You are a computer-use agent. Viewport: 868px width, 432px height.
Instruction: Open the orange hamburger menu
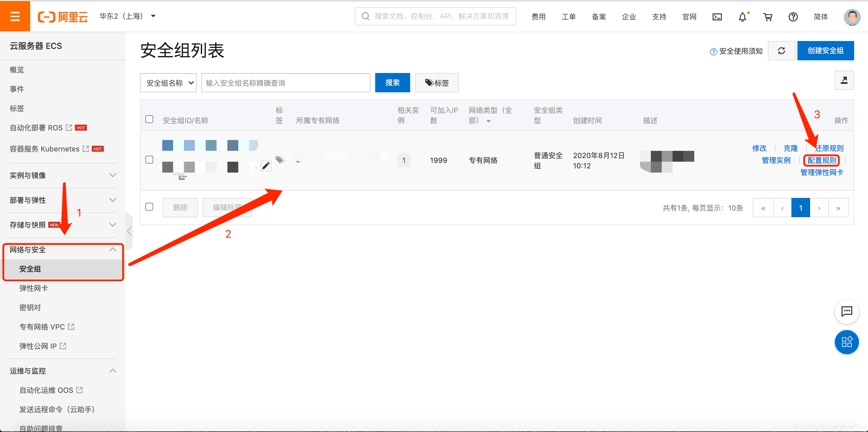pos(15,16)
